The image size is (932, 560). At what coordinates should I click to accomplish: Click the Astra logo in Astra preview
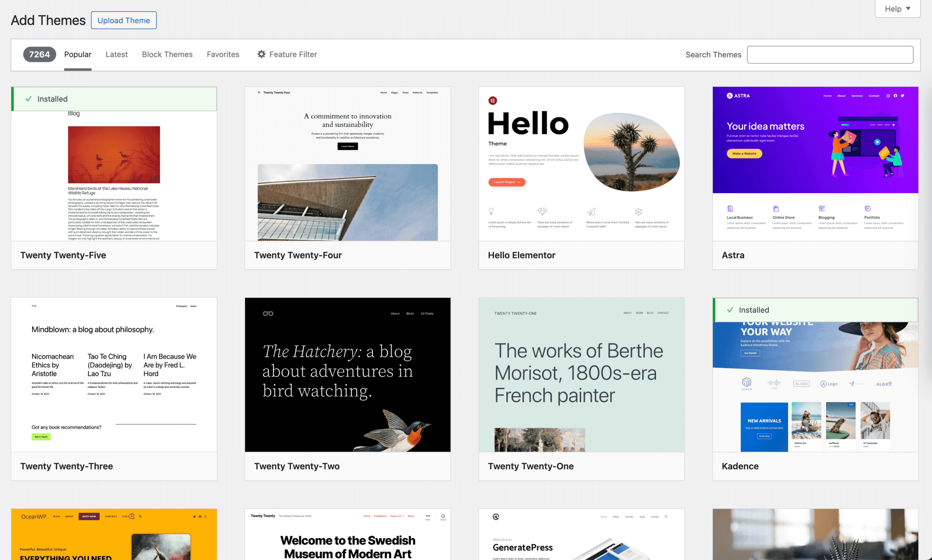click(x=738, y=95)
